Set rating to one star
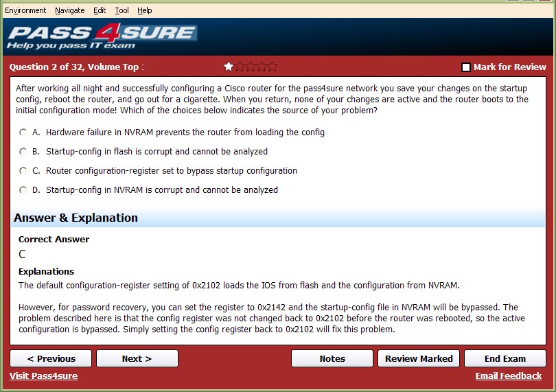This screenshot has height=392, width=556. tap(229, 67)
